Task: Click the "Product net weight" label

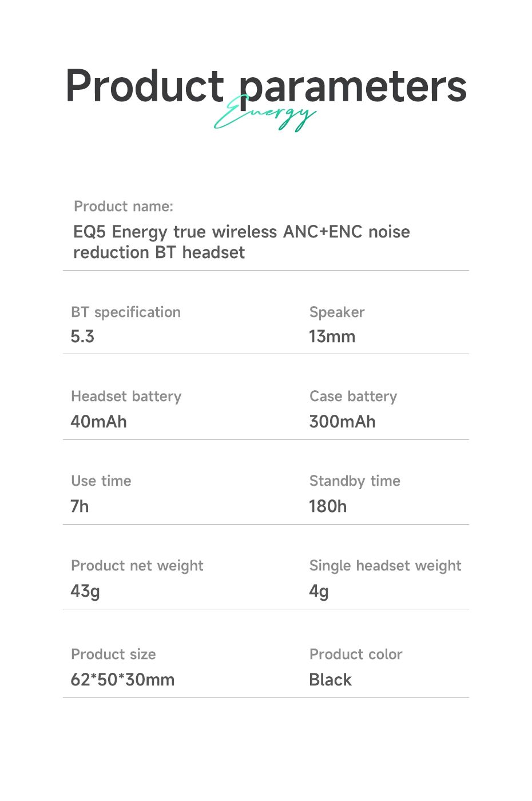Action: tap(137, 565)
